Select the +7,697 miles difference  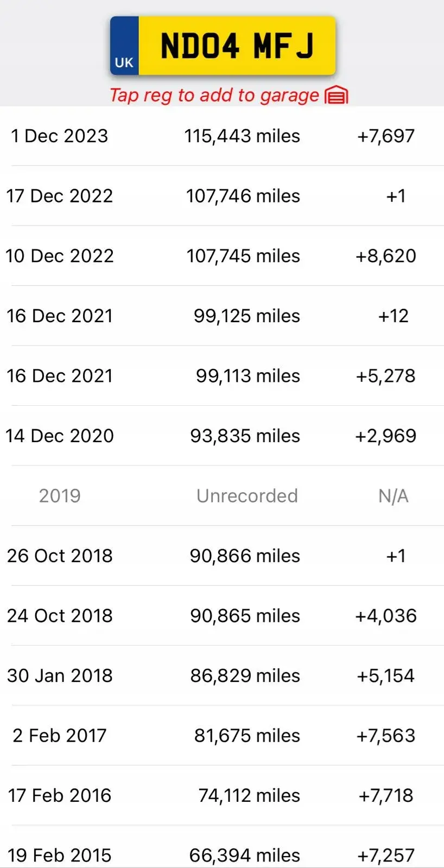pos(385,136)
